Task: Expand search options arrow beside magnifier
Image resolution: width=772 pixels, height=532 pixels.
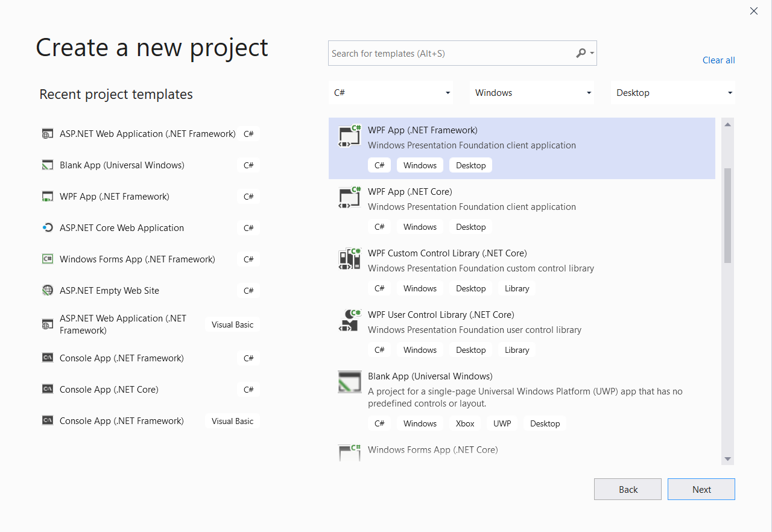Action: coord(592,54)
